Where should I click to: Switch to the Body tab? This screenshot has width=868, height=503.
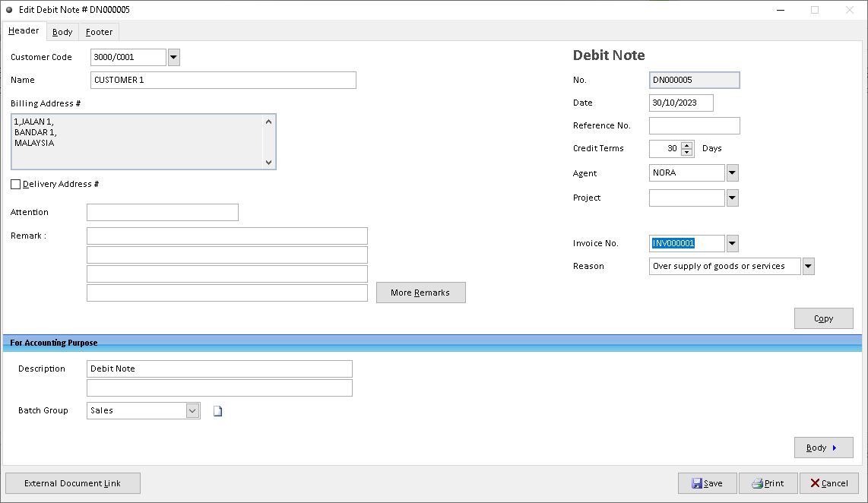click(x=62, y=32)
